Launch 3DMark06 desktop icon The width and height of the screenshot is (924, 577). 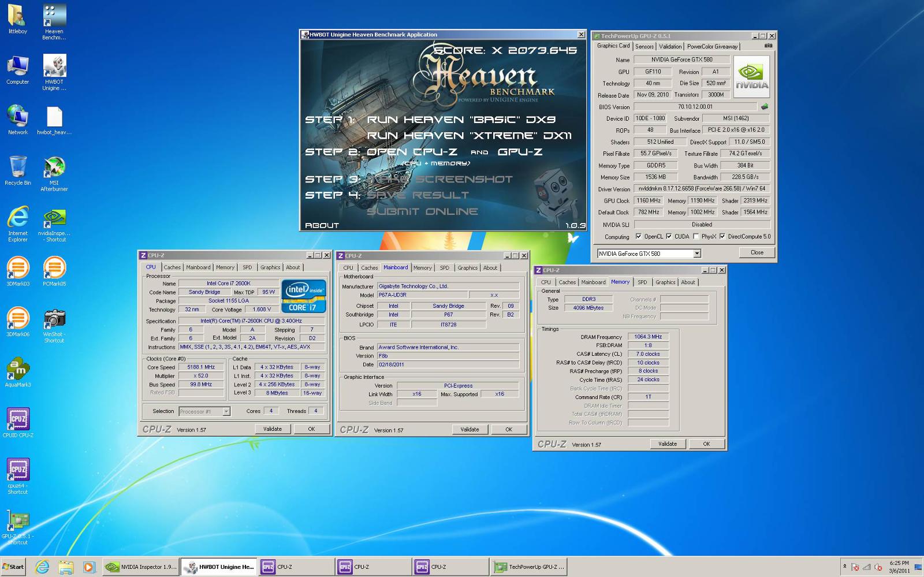tap(17, 322)
